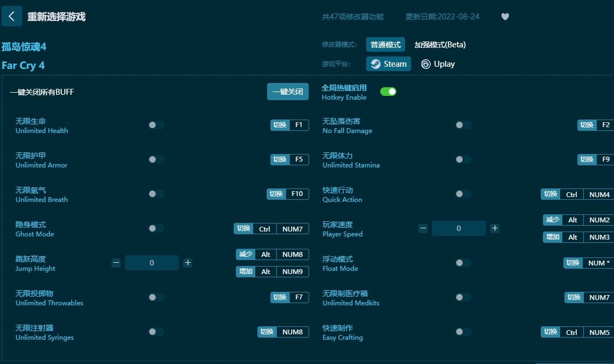Viewport: 614px width, 364px height.
Task: Click F2 hotkey for No Fall Damage
Action: pyautogui.click(x=596, y=125)
